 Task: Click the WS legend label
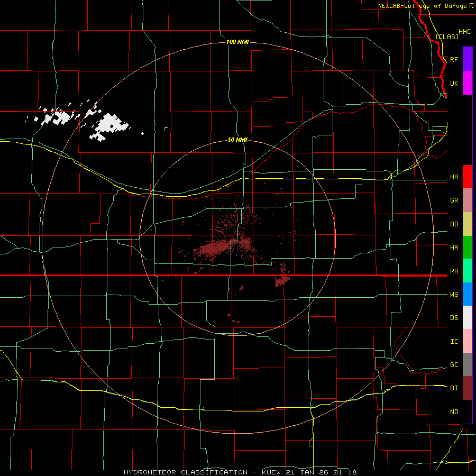(454, 295)
